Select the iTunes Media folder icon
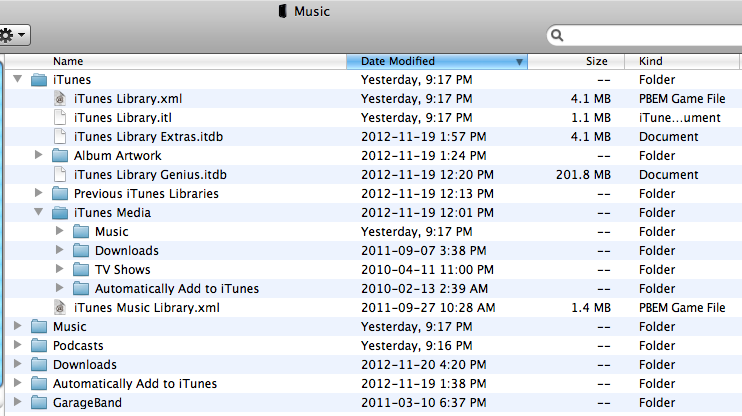Screen dimensions: 742x416 60,212
